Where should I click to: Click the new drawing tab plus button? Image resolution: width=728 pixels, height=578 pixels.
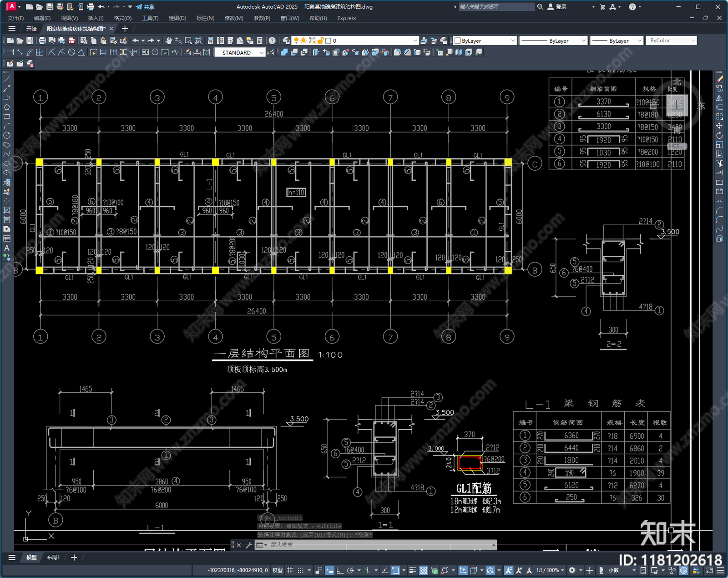[125, 29]
